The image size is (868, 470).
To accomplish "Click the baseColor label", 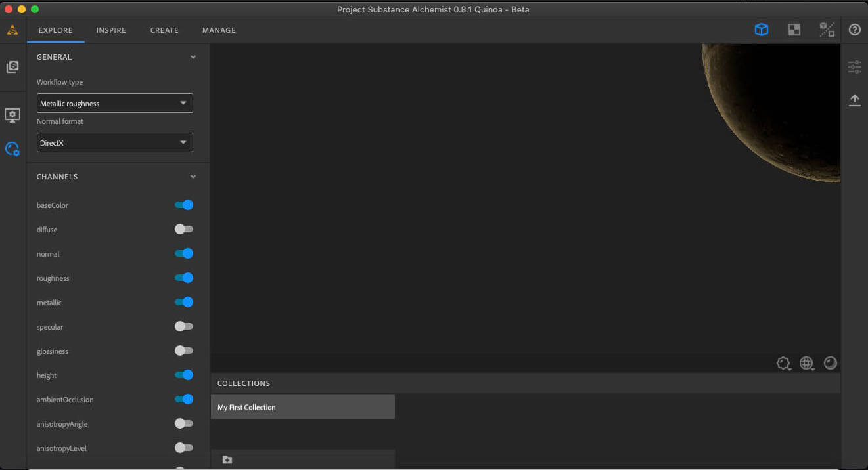I will tap(53, 205).
